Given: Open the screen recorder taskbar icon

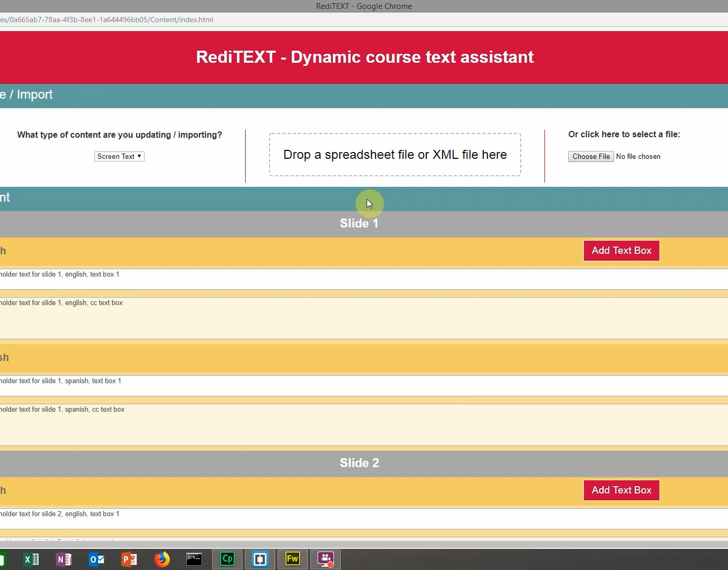Looking at the screenshot, I should 326,559.
